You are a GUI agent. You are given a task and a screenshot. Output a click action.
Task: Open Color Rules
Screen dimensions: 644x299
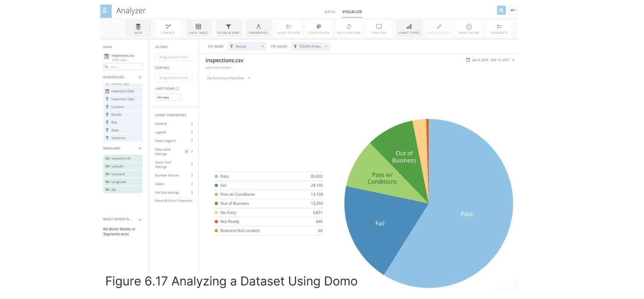[319, 28]
